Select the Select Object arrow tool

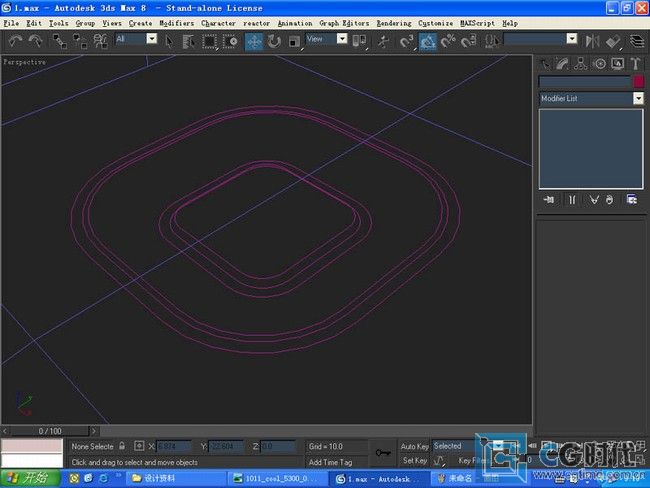tap(169, 41)
